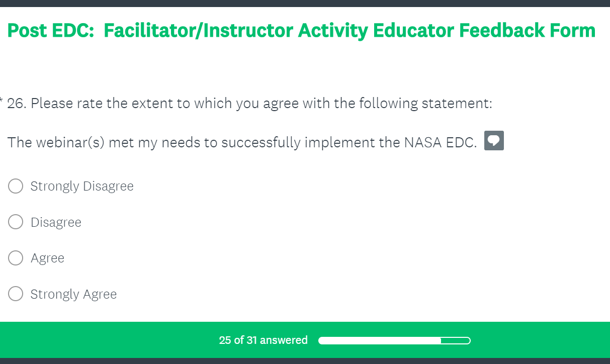Click the webinar(s) statement text
Screen dimensions: 610x364
click(x=242, y=142)
